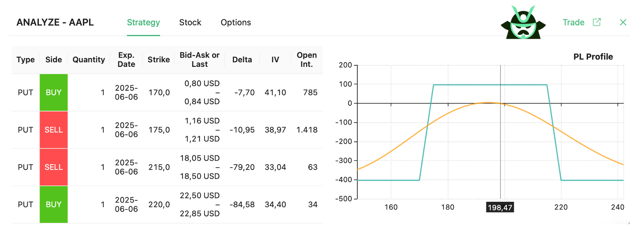
Task: Switch to the Stock tab
Action: click(190, 22)
